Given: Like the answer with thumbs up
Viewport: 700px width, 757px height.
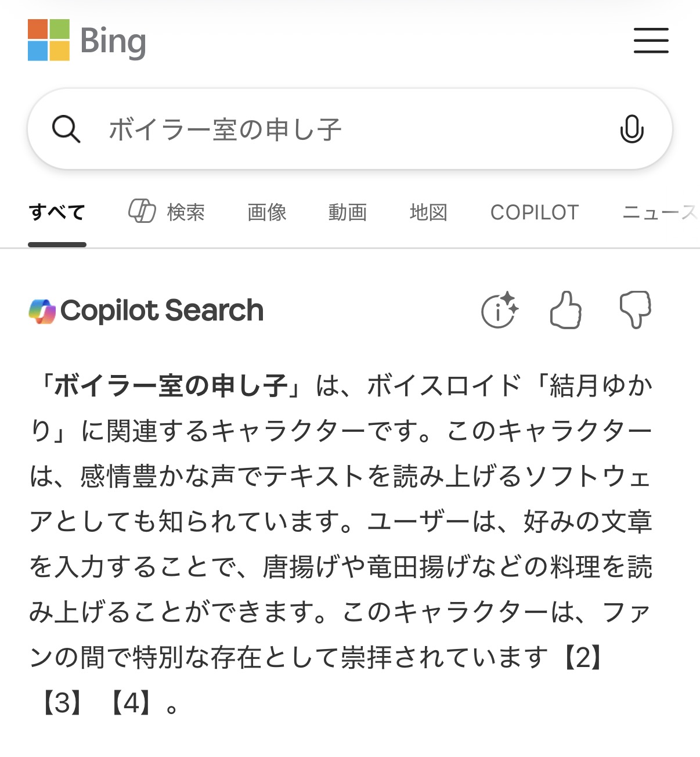Looking at the screenshot, I should (566, 309).
